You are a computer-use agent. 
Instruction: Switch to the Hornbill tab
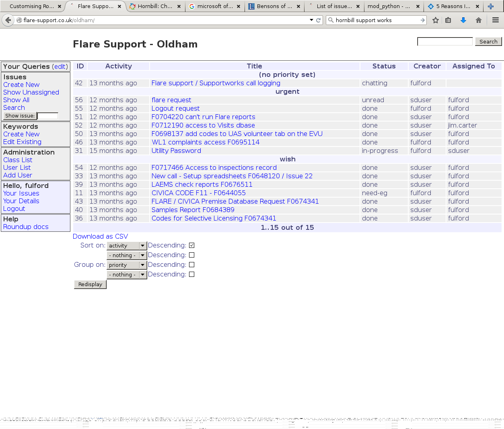tap(155, 6)
